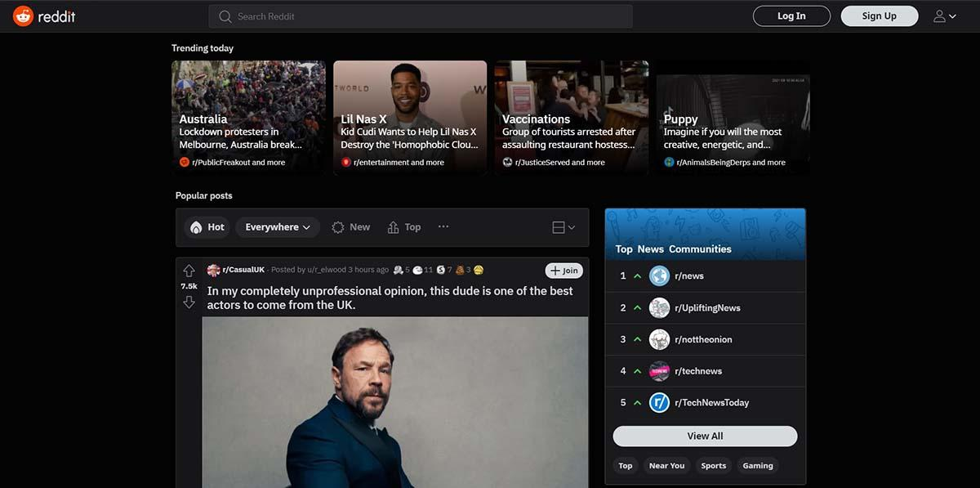Click r/entertainment community icon
The width and height of the screenshot is (980, 488).
(x=346, y=162)
